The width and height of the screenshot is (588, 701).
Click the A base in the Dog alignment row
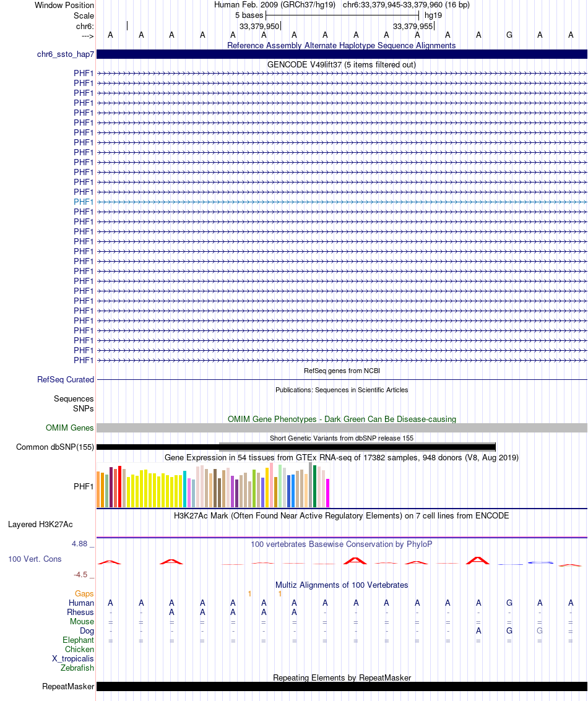(478, 631)
